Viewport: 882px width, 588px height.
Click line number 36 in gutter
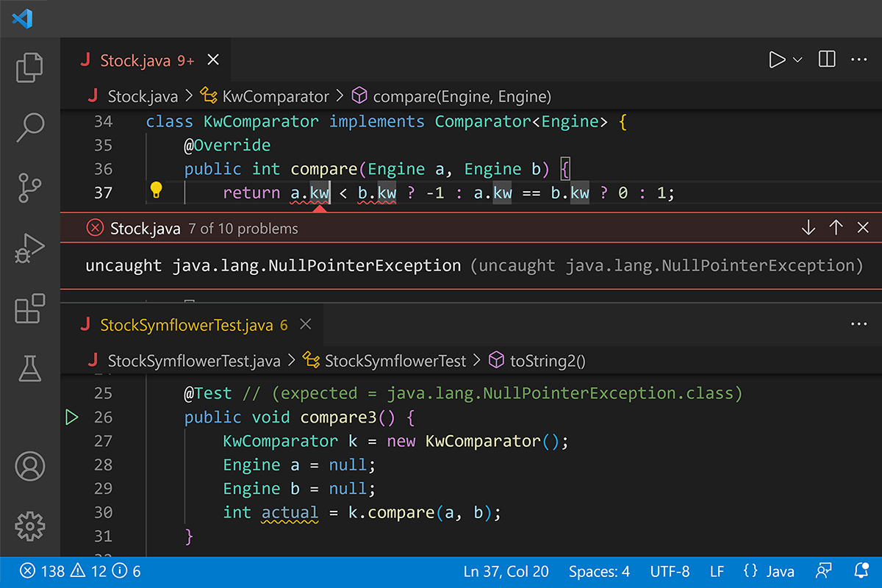(104, 169)
